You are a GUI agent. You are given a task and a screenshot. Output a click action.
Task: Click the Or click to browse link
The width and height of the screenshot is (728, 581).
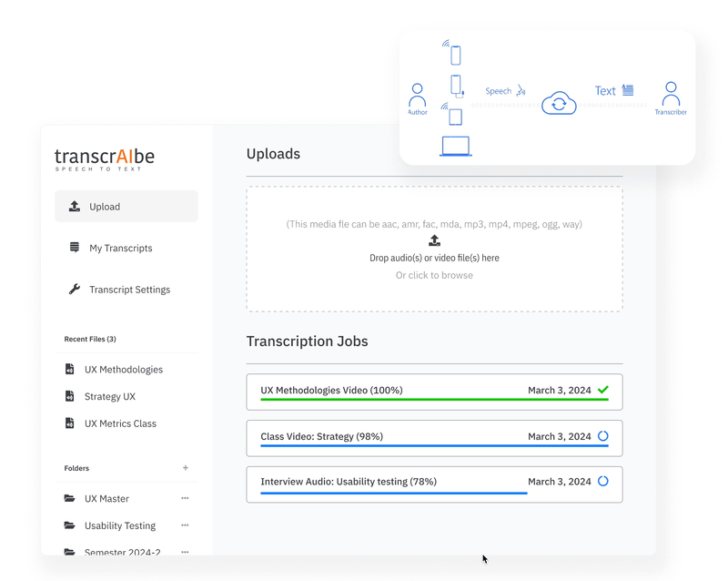click(434, 275)
